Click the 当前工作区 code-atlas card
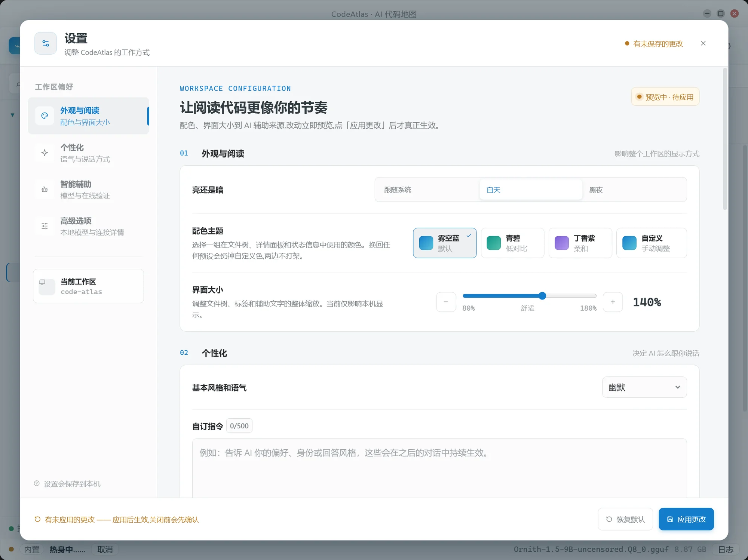 [x=88, y=286]
